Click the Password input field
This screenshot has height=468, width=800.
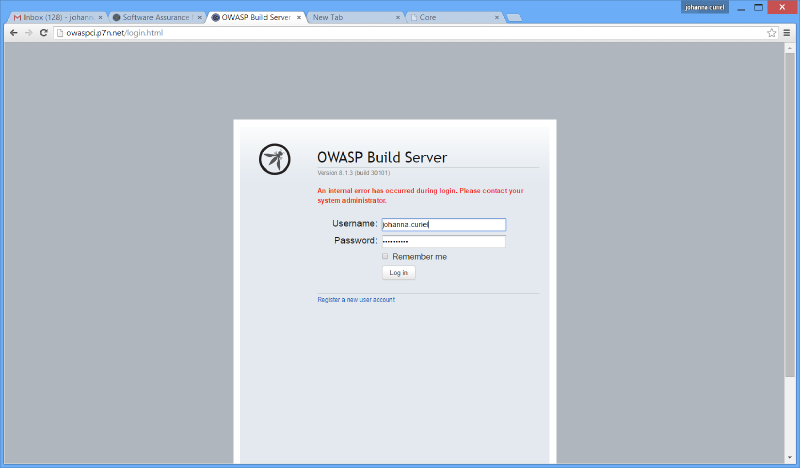tap(443, 241)
